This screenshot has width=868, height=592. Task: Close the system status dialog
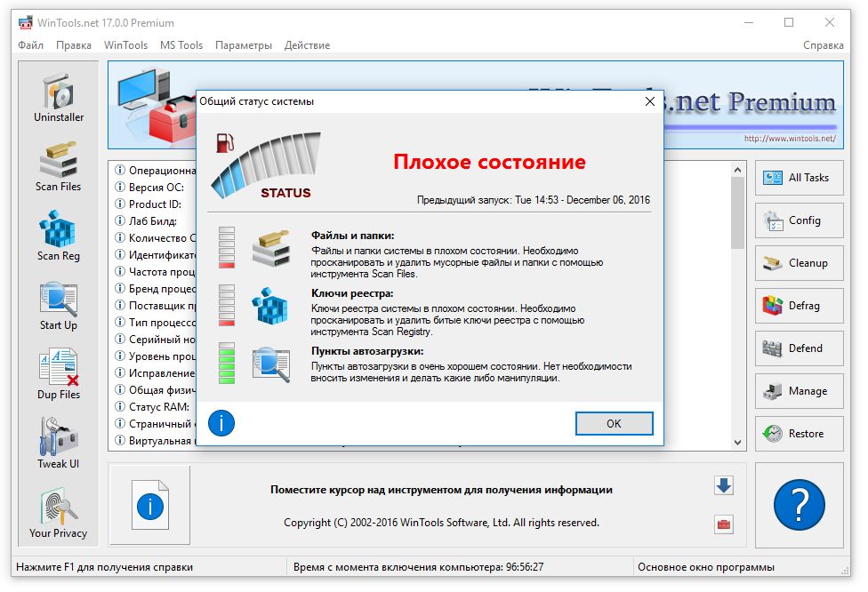click(650, 101)
